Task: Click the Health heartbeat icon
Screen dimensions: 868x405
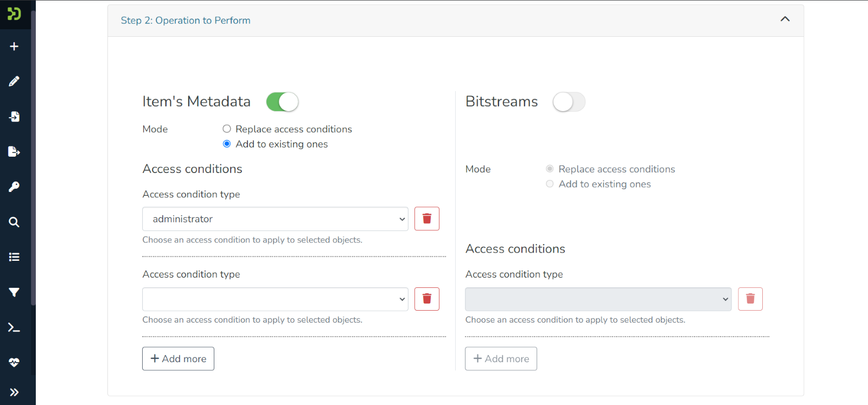Action: 14,362
